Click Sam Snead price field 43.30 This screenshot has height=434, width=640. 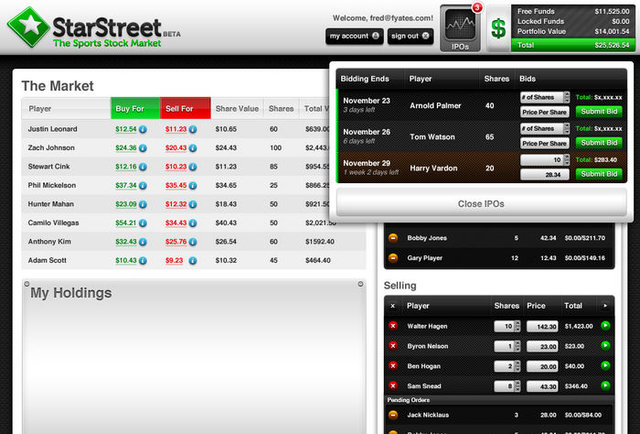[542, 386]
